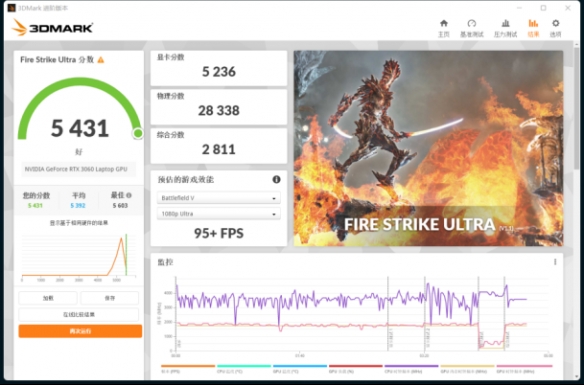
Task: Toggle the teal CPU temperature legend series
Action: (244, 369)
